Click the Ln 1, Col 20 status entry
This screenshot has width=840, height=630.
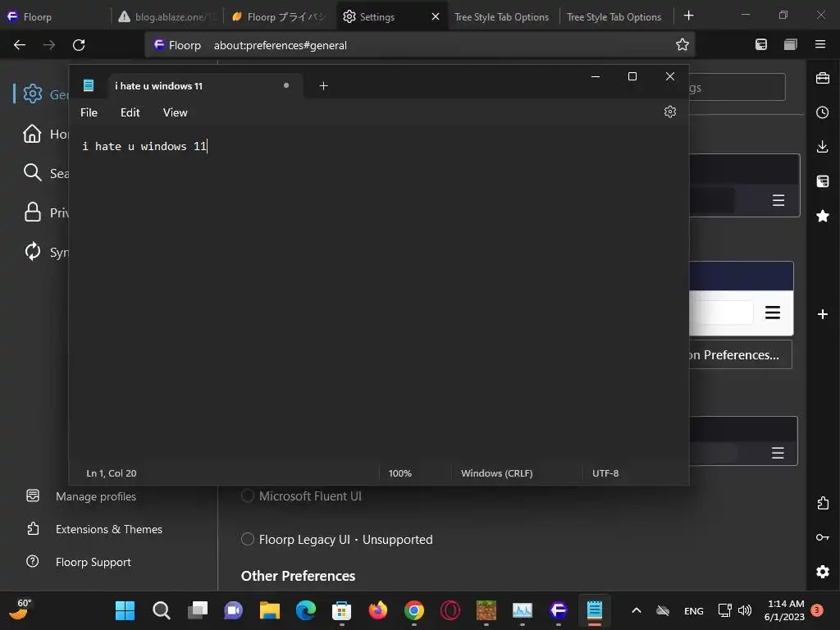tap(112, 473)
